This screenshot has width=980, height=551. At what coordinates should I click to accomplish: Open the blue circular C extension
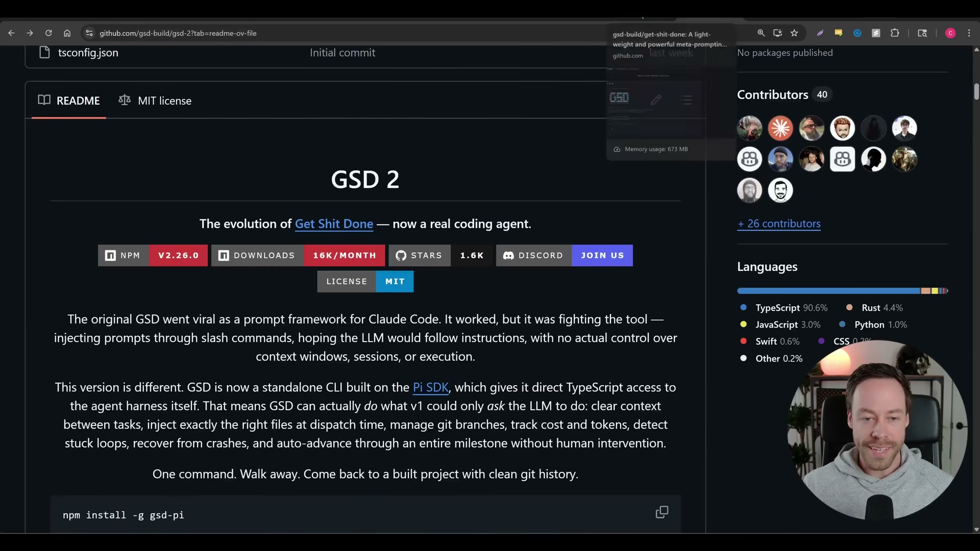click(857, 33)
